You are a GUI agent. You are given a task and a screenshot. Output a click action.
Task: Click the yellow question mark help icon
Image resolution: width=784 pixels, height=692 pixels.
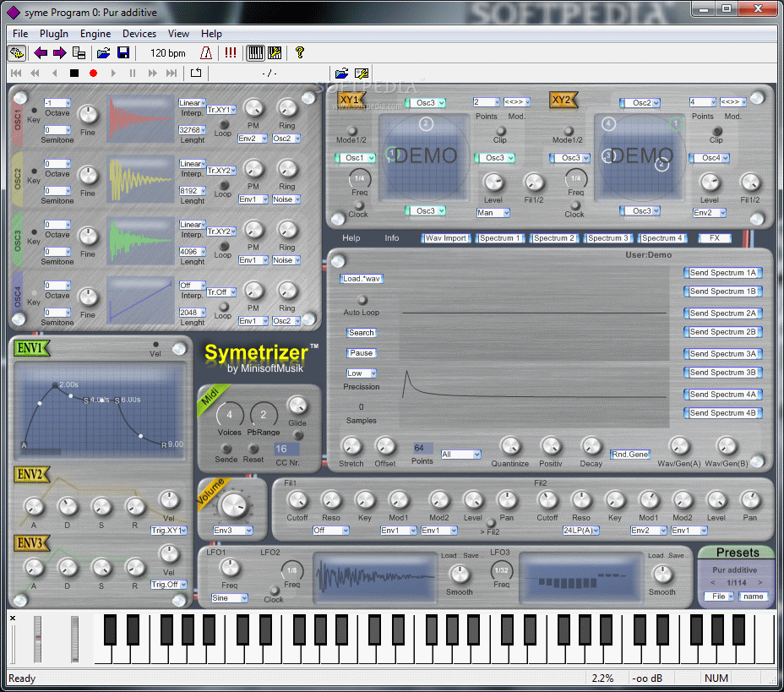pyautogui.click(x=300, y=52)
